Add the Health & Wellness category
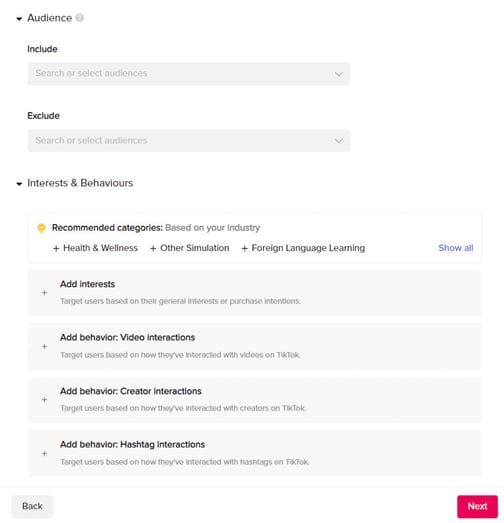The height and width of the screenshot is (523, 504). [95, 248]
